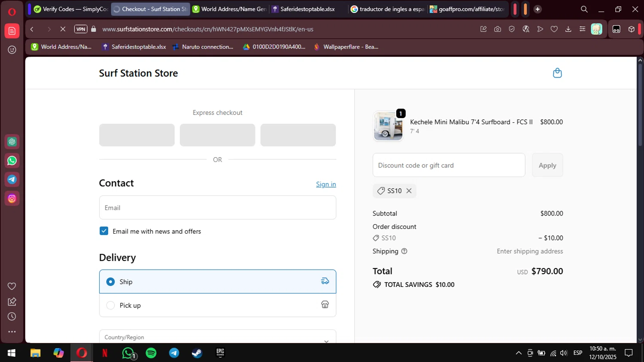Select the Ship delivery option

[x=218, y=282]
